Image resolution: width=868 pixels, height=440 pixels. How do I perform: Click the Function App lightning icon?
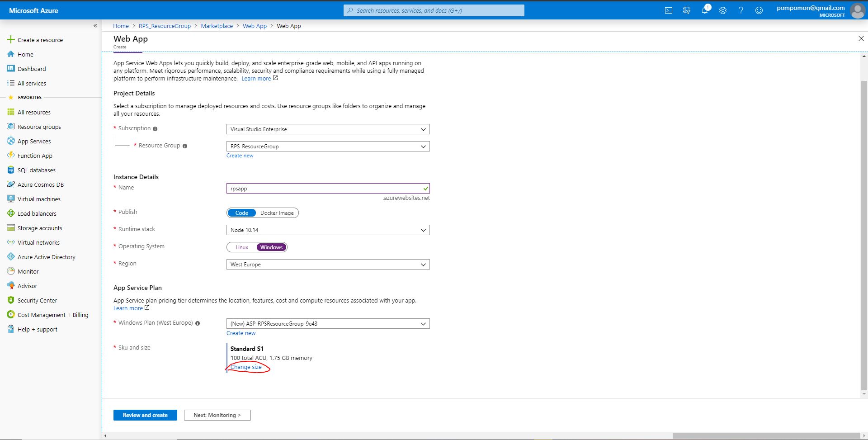click(x=11, y=156)
